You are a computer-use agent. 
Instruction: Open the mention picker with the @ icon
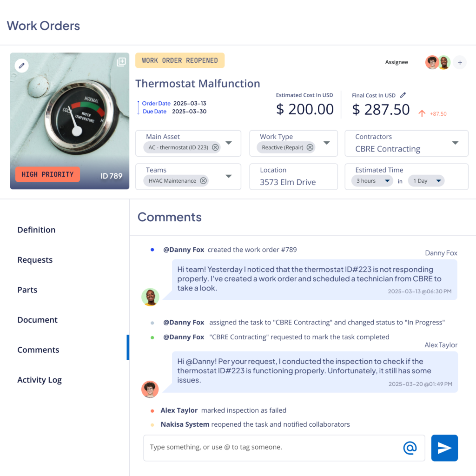(409, 447)
